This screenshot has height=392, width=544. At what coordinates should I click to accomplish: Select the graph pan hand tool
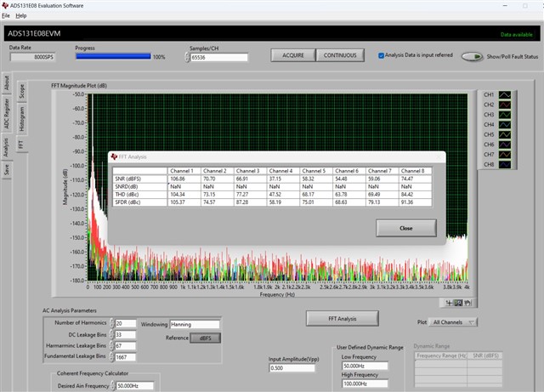point(467,303)
